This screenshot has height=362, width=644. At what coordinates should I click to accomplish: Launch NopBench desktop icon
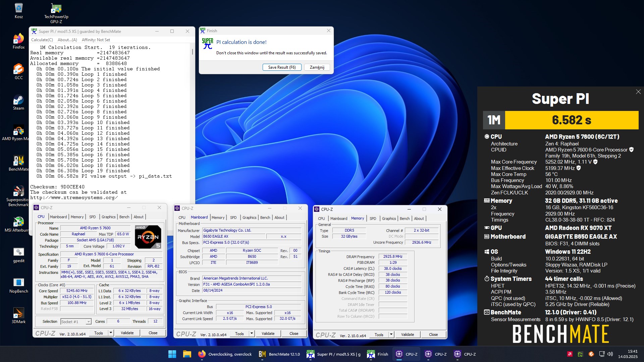pos(18,285)
